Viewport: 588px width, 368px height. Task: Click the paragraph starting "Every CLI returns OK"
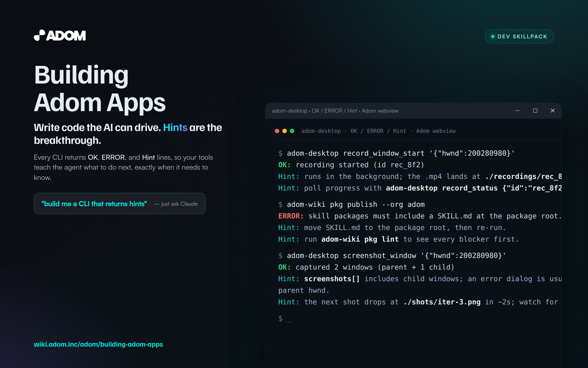coord(123,167)
